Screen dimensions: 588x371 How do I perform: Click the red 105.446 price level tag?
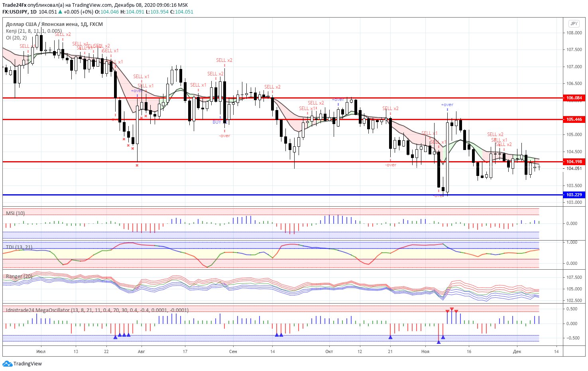574,119
